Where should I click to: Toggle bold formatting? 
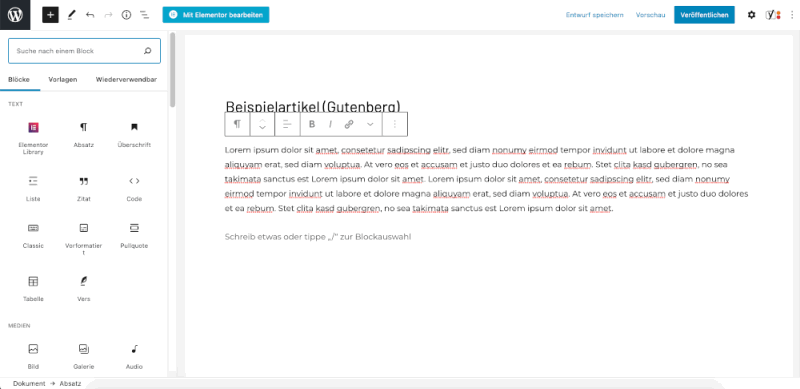point(312,124)
